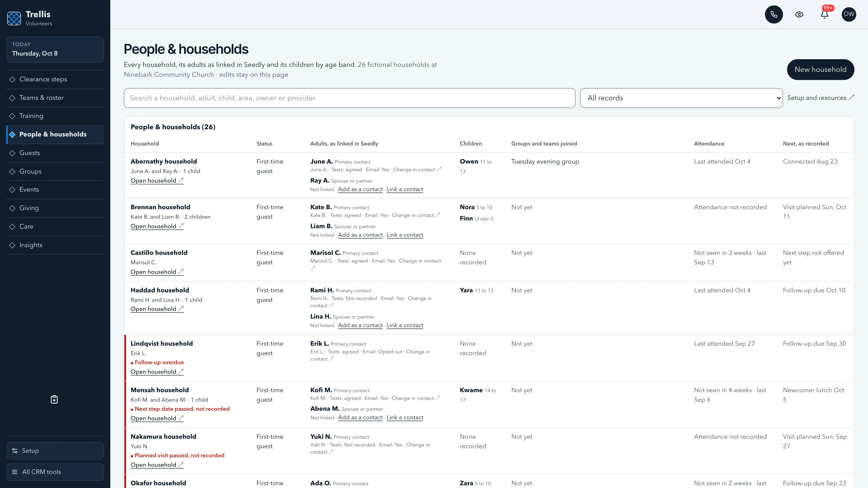The image size is (868, 488).
Task: Open the Nakamura household
Action: 157,465
